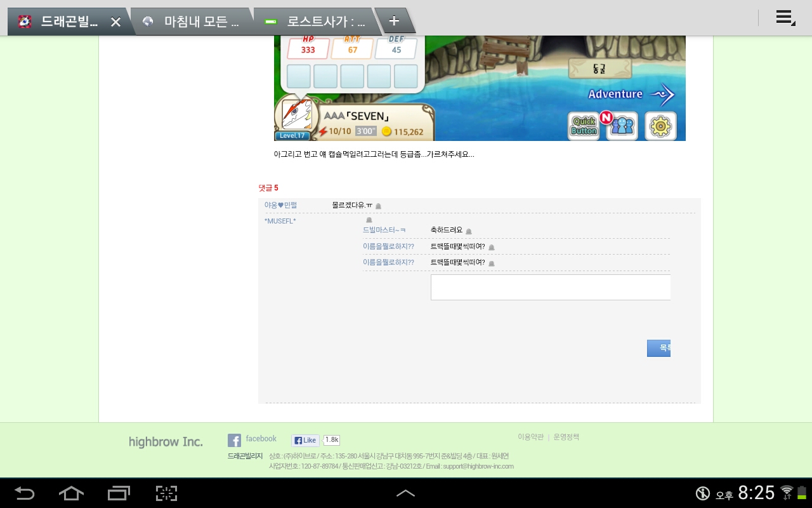
Task: Click the *MUSEFL* username
Action: (280, 221)
